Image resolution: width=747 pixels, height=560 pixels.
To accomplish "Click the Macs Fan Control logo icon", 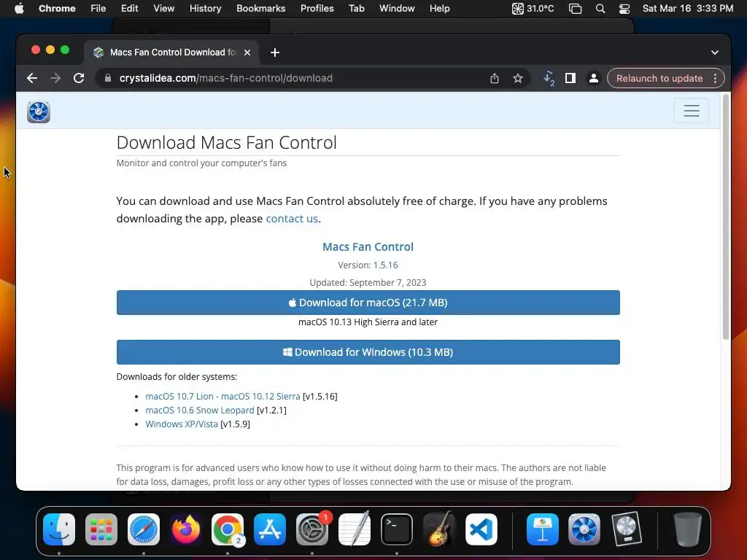I will pyautogui.click(x=39, y=112).
